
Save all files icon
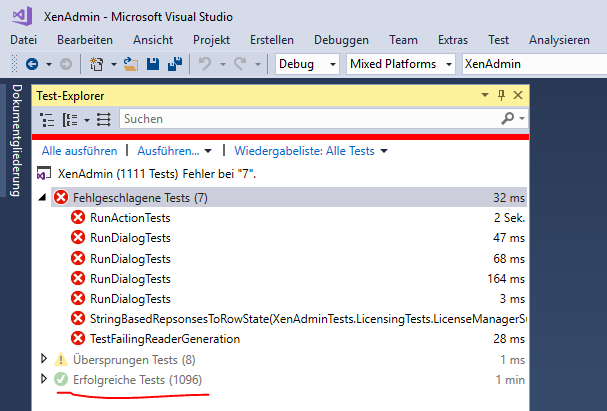(x=175, y=64)
